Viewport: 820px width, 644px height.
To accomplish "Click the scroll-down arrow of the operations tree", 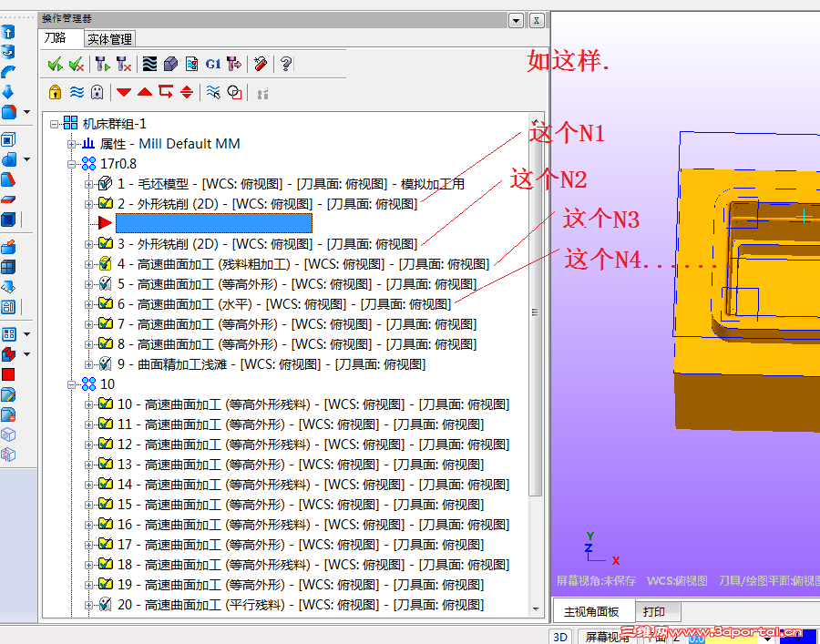I will point(536,609).
